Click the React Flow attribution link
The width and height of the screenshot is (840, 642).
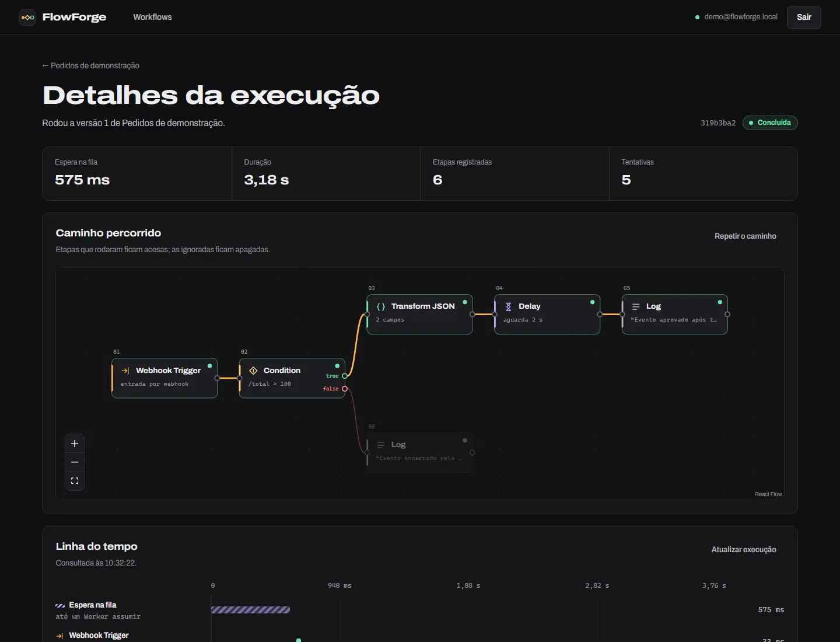click(x=768, y=494)
